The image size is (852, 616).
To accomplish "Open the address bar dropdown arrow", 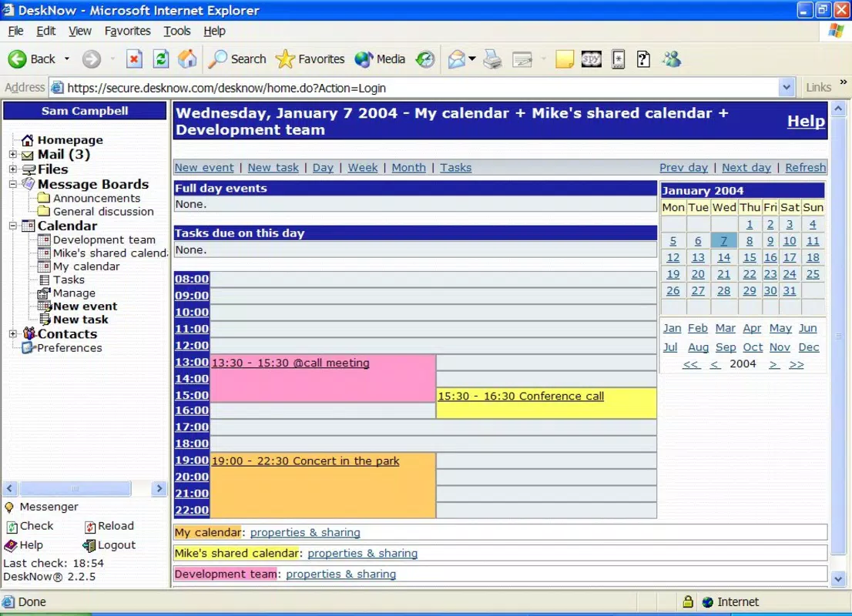I will [787, 88].
